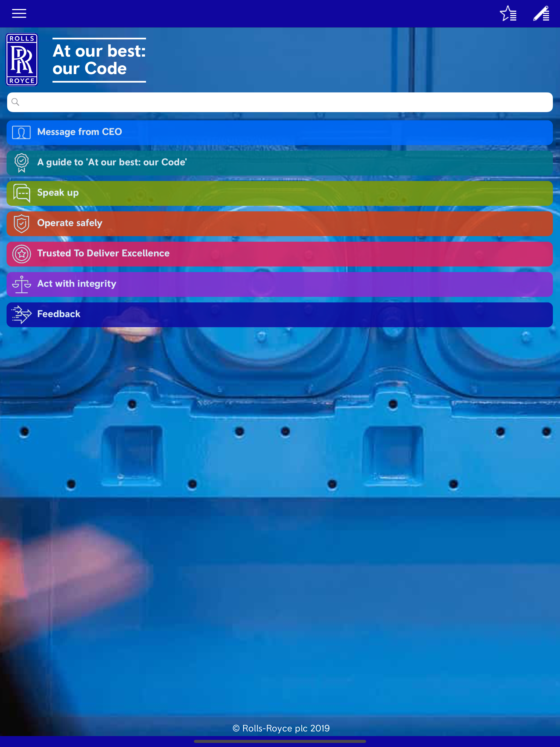Click the star badge excellence icon
The image size is (560, 747).
click(x=22, y=254)
